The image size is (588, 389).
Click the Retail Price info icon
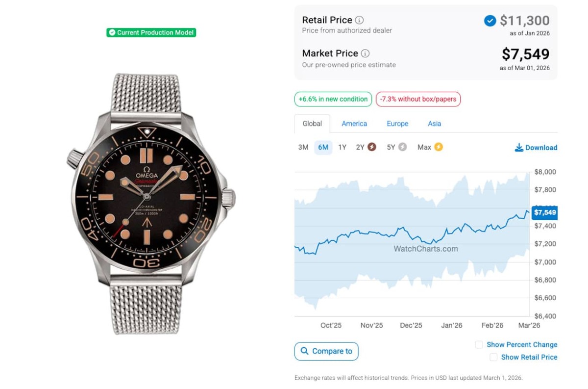(359, 20)
